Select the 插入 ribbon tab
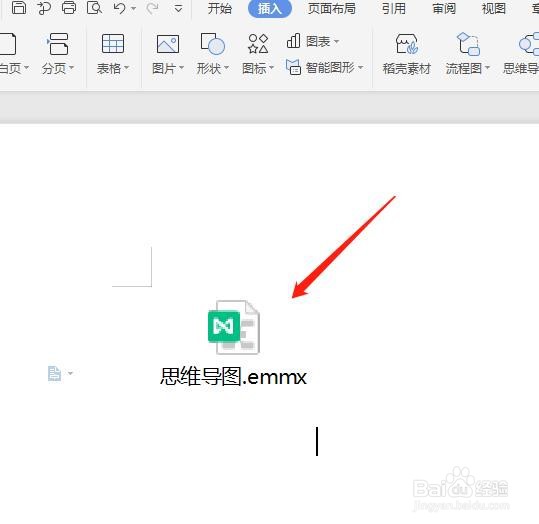Image resolution: width=539 pixels, height=524 pixels. pyautogui.click(x=270, y=8)
